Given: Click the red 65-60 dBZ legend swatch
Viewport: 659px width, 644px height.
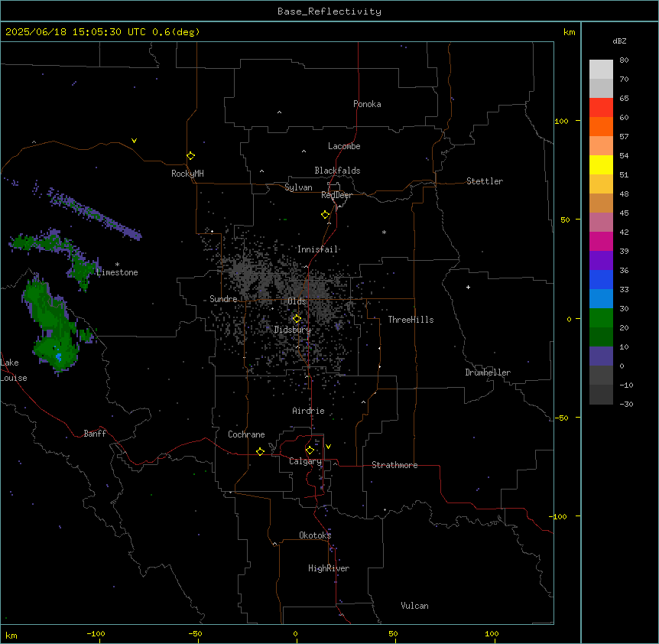Looking at the screenshot, I should (x=601, y=107).
